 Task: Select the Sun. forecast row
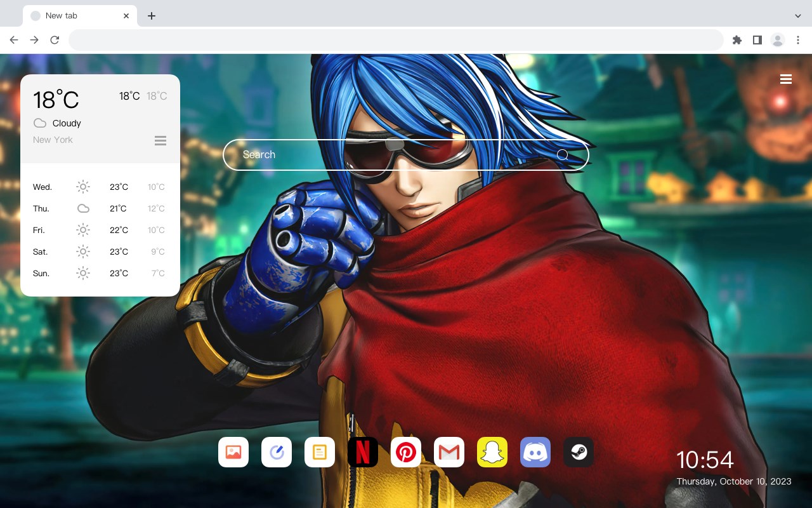(100, 273)
